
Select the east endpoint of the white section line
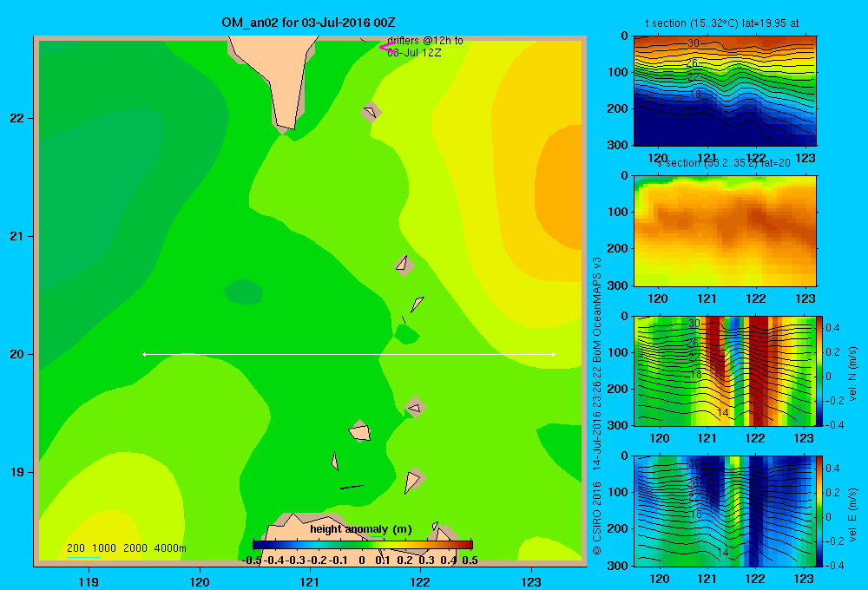554,354
